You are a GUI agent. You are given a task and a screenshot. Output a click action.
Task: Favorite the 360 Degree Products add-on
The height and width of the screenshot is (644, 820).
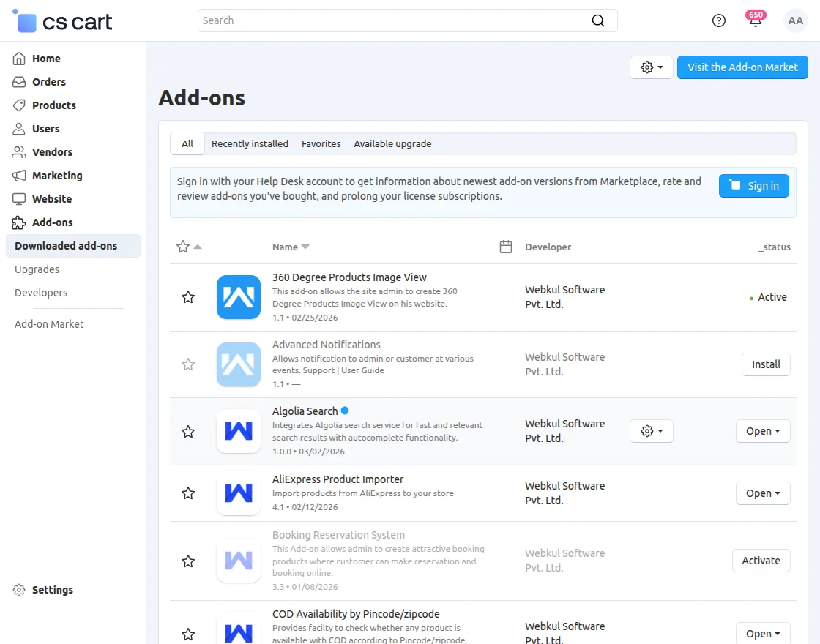(x=188, y=297)
